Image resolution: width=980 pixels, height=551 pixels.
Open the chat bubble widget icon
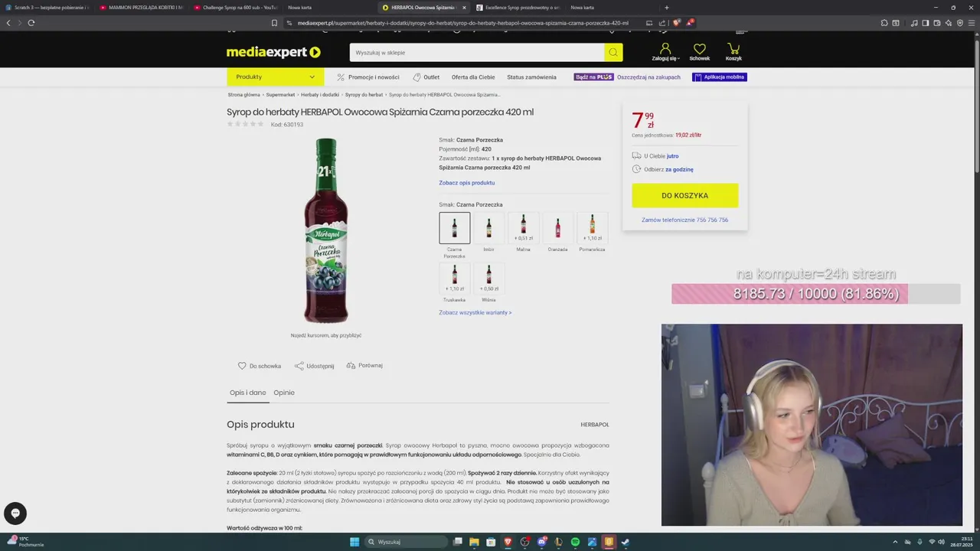pos(15,514)
